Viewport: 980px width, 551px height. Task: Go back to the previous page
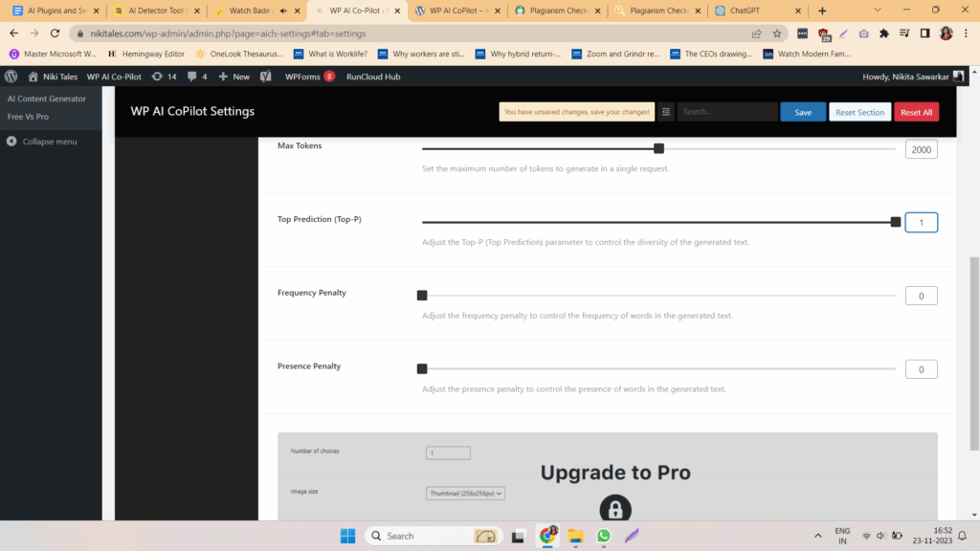(13, 33)
